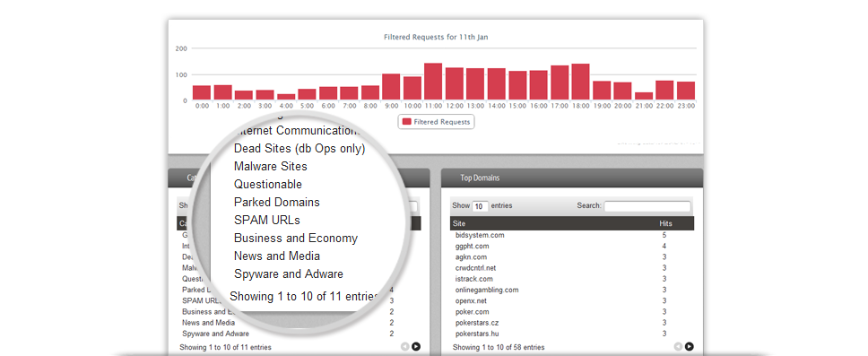Click the 15:00 hour label on the axis
Viewport: 868px width, 356px height.
coord(517,106)
